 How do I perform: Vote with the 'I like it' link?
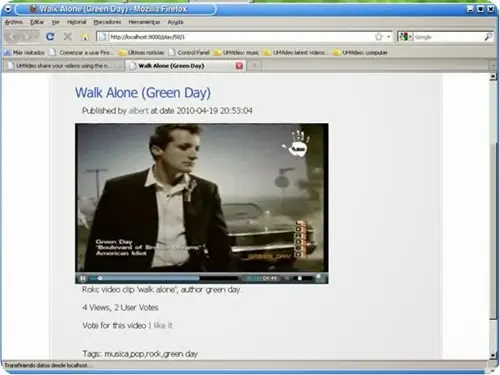(x=161, y=325)
